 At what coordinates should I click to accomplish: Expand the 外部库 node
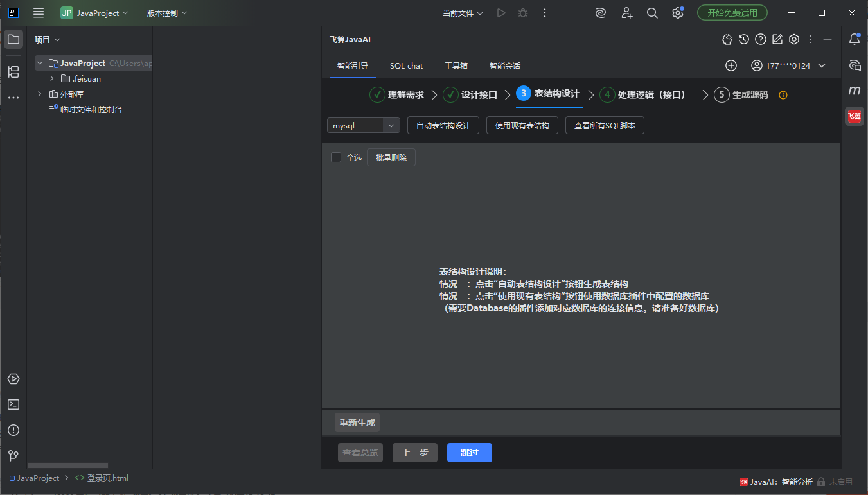tap(40, 94)
